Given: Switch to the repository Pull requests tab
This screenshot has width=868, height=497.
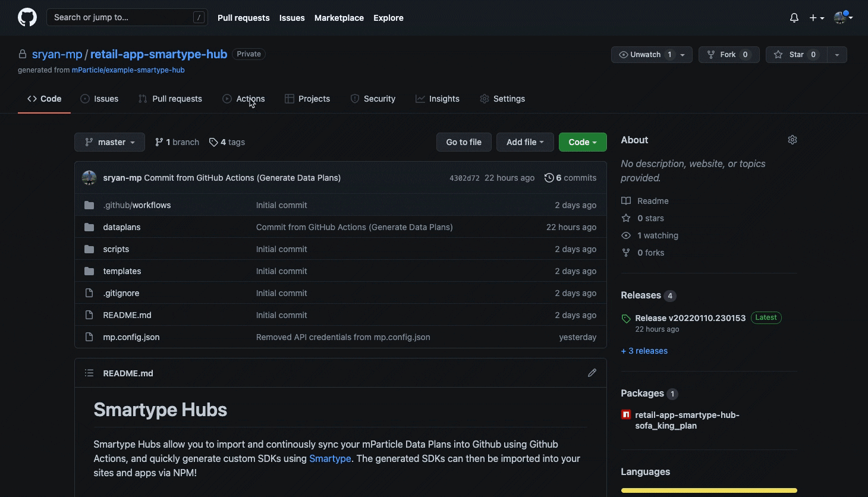Looking at the screenshot, I should 170,99.
